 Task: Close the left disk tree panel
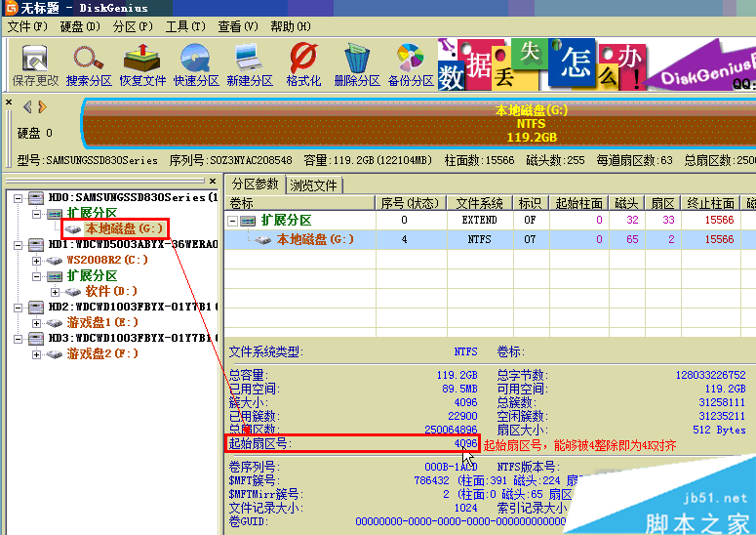pyautogui.click(x=213, y=181)
